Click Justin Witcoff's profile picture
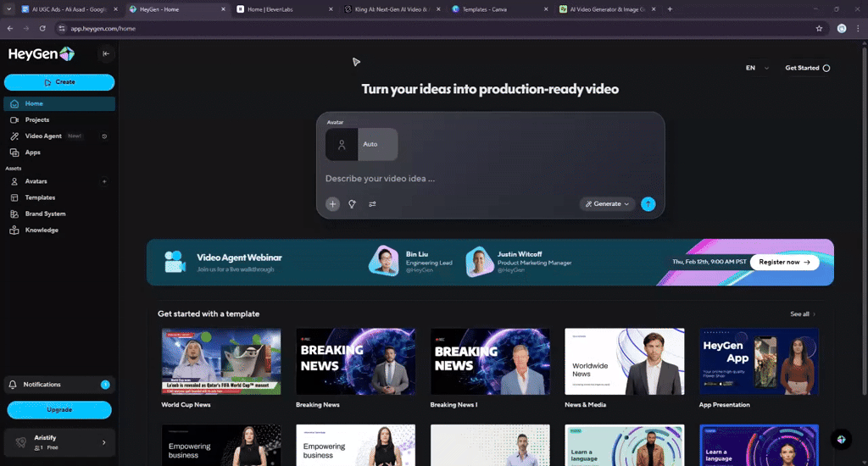Image resolution: width=868 pixels, height=466 pixels. 480,261
